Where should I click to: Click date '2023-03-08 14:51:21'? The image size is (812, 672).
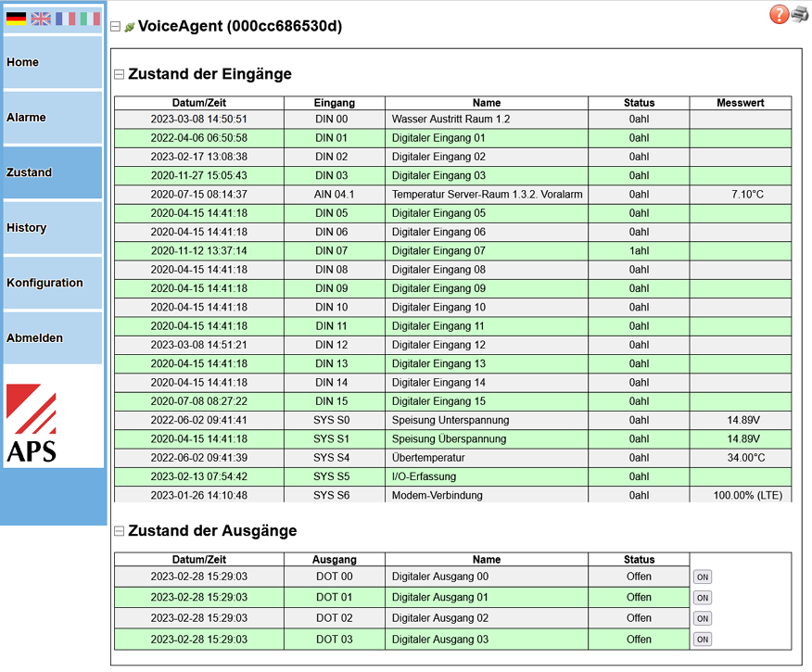point(199,345)
